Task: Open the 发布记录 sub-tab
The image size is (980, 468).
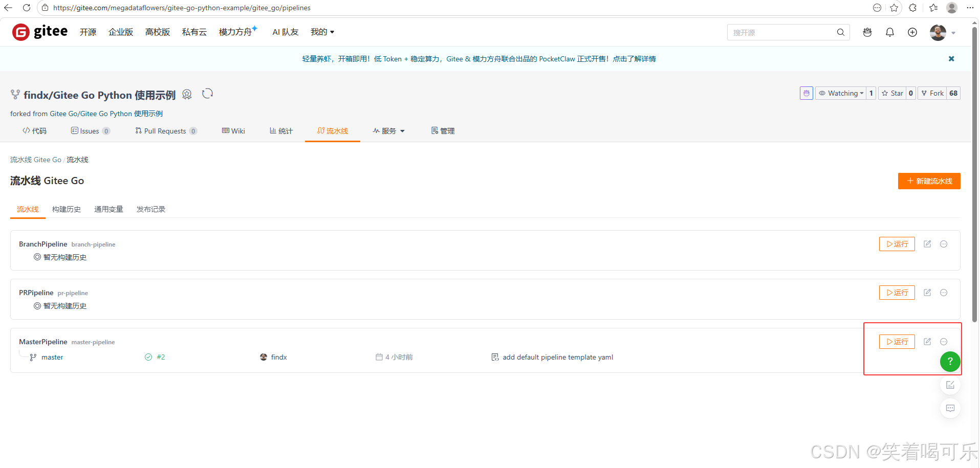Action: pos(151,209)
